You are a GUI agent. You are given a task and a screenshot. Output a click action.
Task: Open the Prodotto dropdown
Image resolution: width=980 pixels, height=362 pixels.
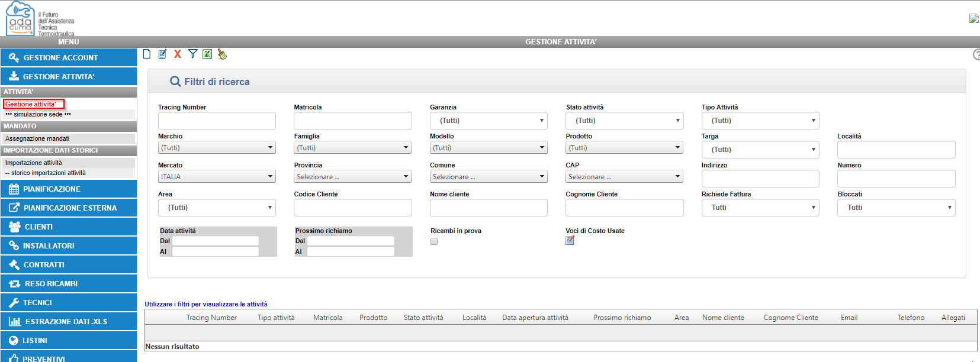(624, 148)
